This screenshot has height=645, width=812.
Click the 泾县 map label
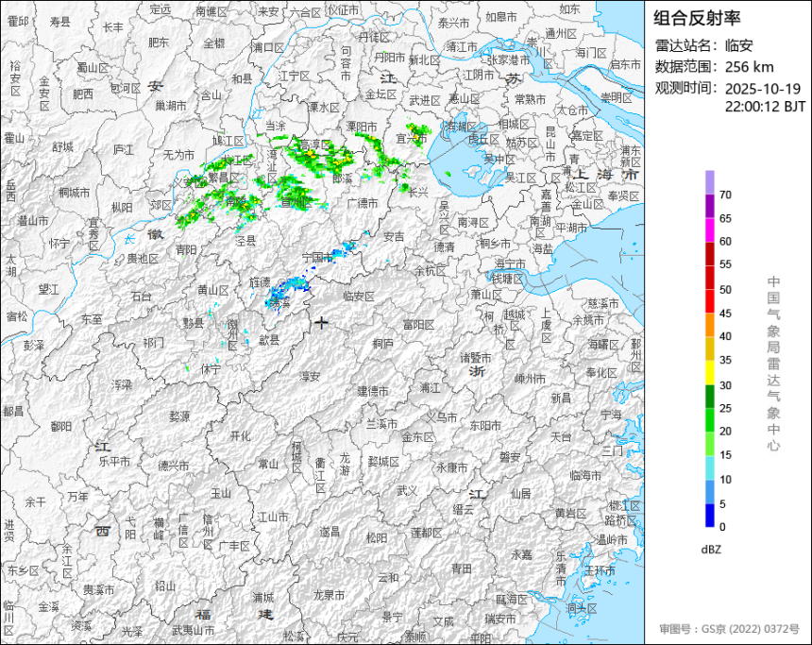tap(245, 241)
